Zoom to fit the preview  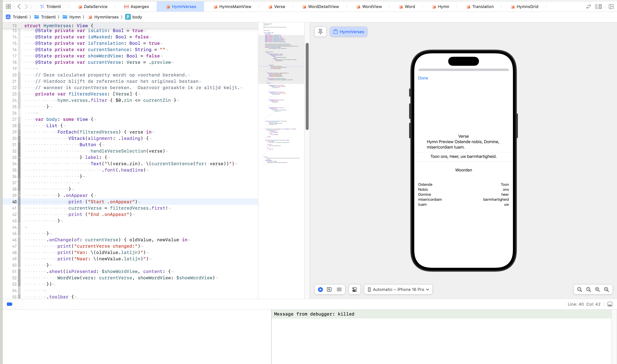pos(597,289)
